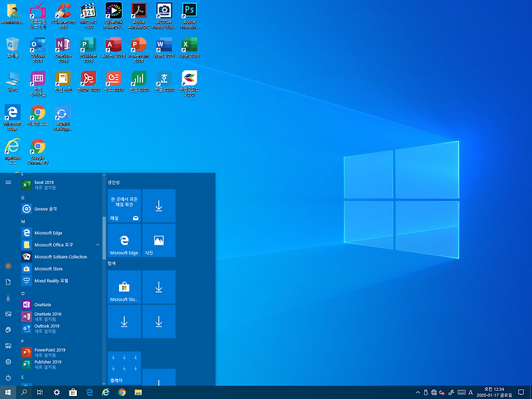
Task: Select the 한PDF 2020 desktop shortcut
Action: click(89, 81)
